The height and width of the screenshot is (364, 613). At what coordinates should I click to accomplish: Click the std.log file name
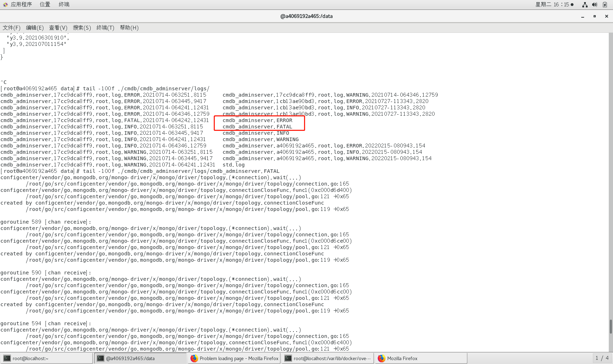pyautogui.click(x=233, y=165)
